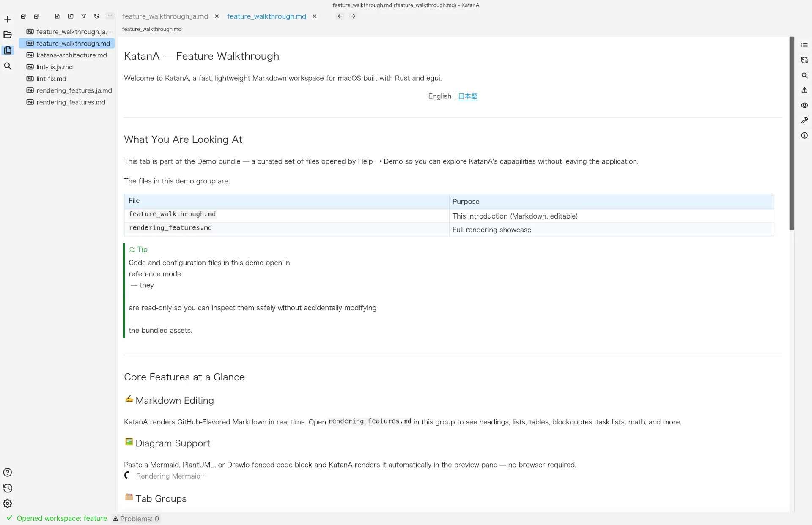Open the info icon in the right sidebar
Image resolution: width=812 pixels, height=525 pixels.
click(x=804, y=136)
